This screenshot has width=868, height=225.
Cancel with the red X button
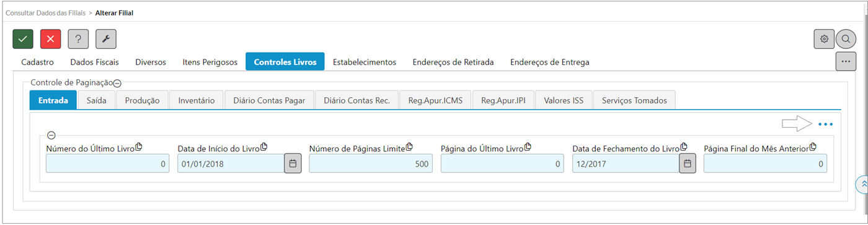coord(50,38)
